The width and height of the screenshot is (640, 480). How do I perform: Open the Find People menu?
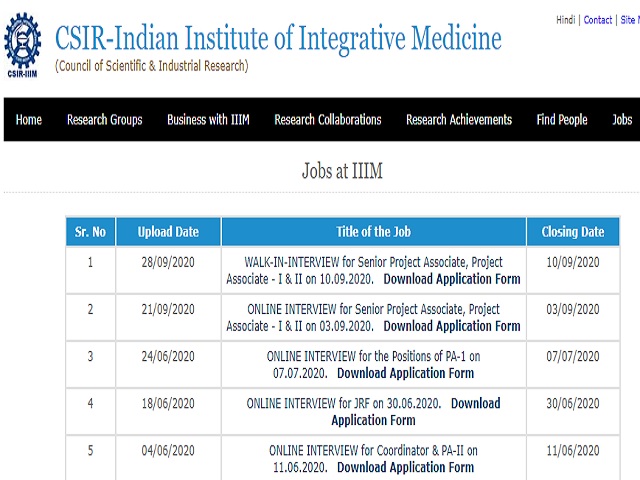562,120
